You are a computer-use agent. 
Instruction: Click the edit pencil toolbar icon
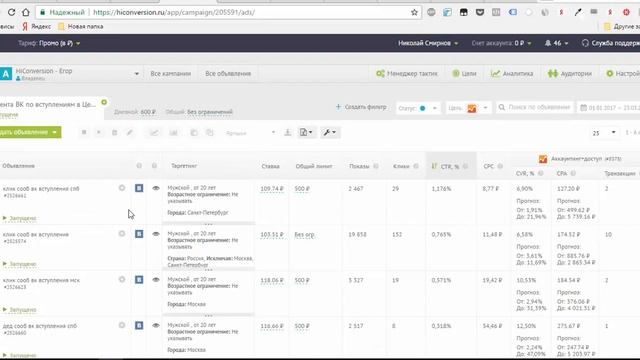coord(129,133)
